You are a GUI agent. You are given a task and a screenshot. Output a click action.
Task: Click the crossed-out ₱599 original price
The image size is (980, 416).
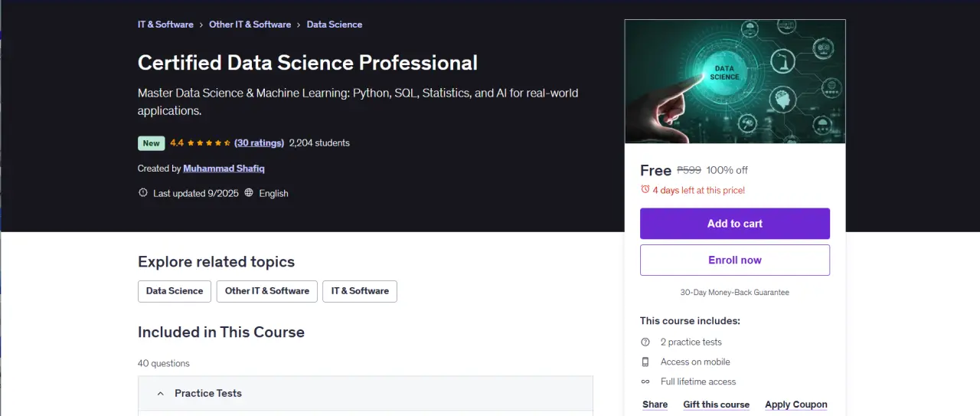689,170
